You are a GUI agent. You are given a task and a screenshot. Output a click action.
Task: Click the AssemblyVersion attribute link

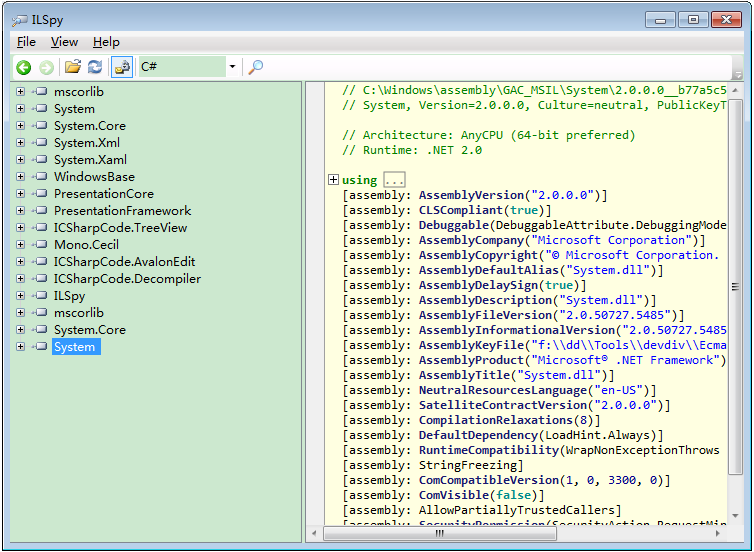(x=471, y=195)
